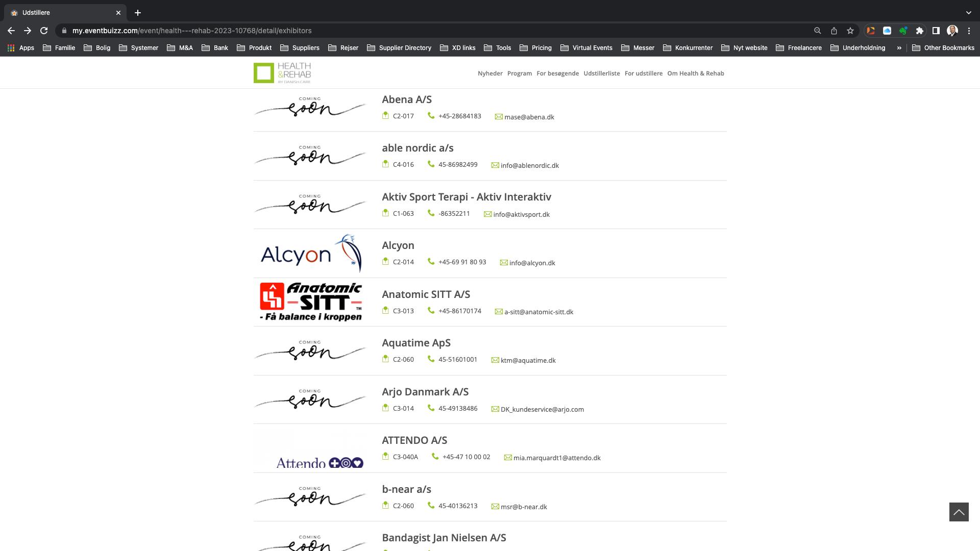Image resolution: width=980 pixels, height=551 pixels.
Task: Expand hidden bookmarks with the chevron
Action: [x=899, y=47]
